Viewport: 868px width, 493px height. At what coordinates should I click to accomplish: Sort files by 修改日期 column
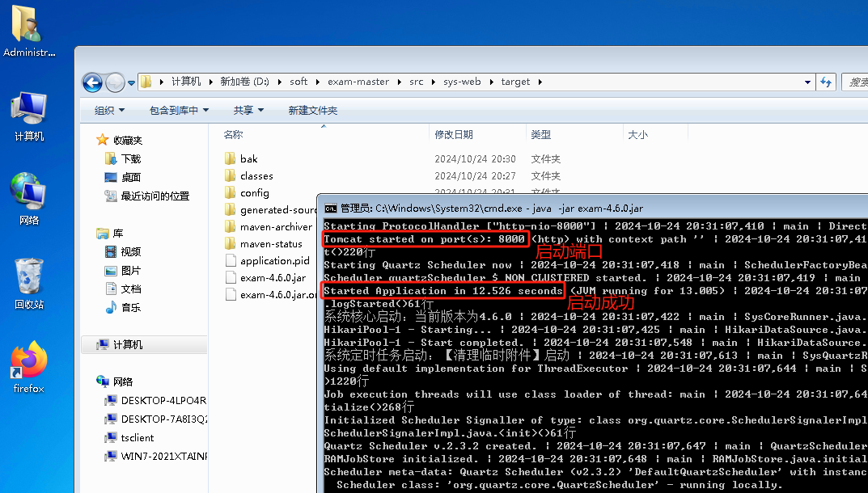pyautogui.click(x=454, y=135)
